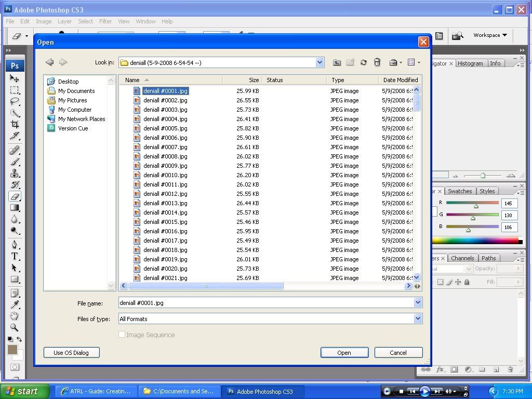The height and width of the screenshot is (399, 532).
Task: Expand the File name dropdown
Action: 418,303
